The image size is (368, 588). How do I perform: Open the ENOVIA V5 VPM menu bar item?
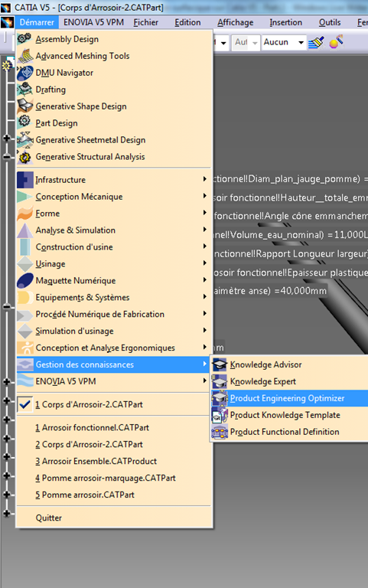[x=93, y=22]
